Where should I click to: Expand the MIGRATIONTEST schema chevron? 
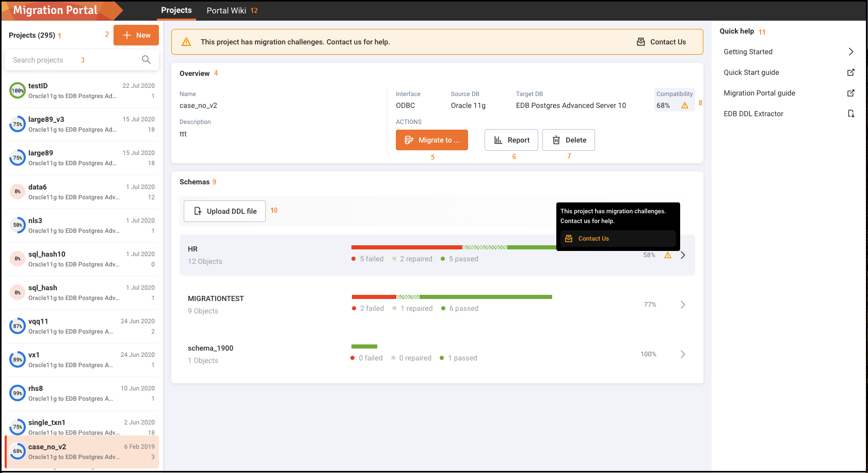(683, 305)
